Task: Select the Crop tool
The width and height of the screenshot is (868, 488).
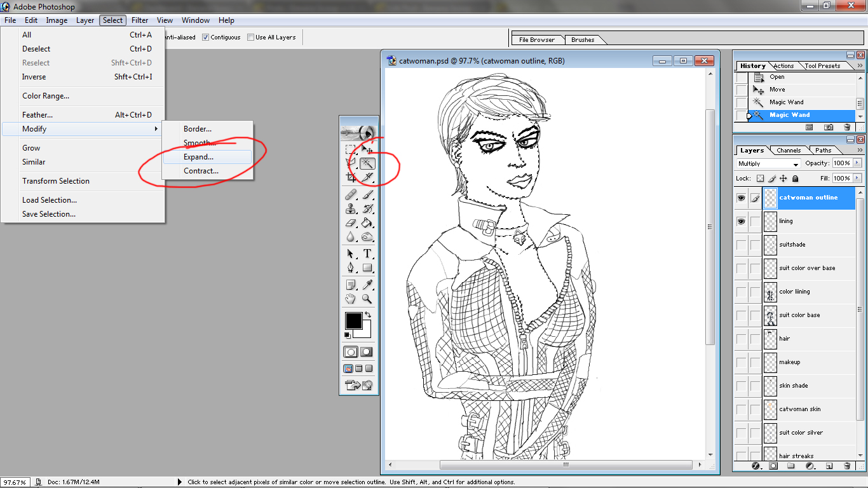Action: [x=351, y=179]
